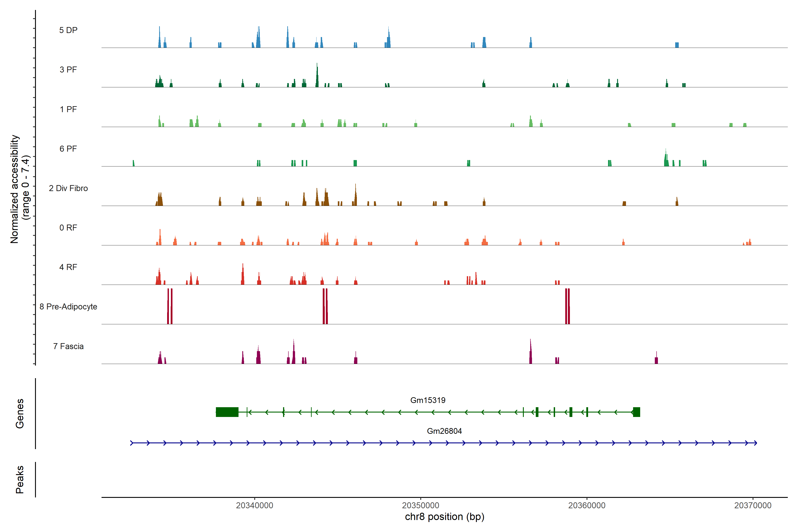The image size is (798, 532).
Task: Click the Gm15319 gene name
Action: point(428,400)
